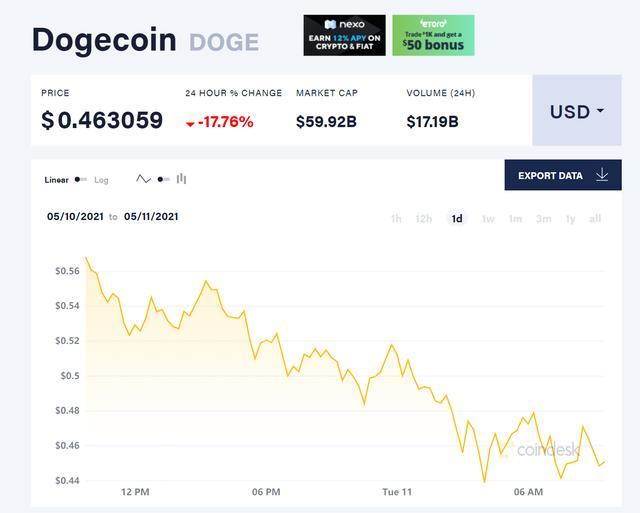The image size is (640, 513).
Task: Click the line chart type icon
Action: (143, 180)
